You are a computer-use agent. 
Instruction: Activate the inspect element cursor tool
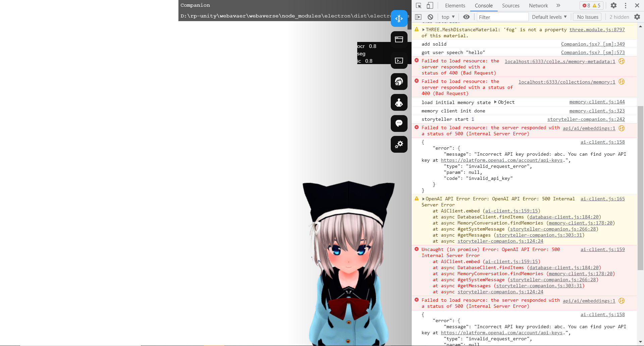pyautogui.click(x=418, y=5)
